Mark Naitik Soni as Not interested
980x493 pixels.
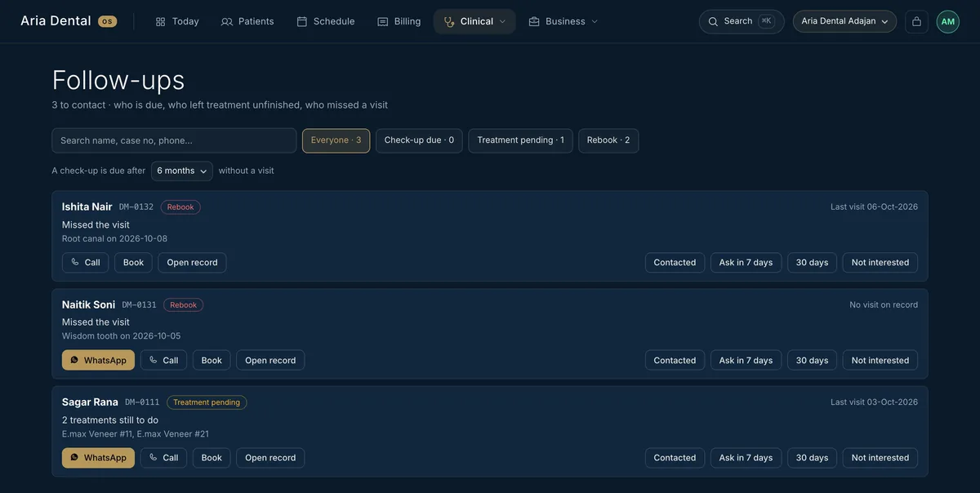(x=880, y=360)
